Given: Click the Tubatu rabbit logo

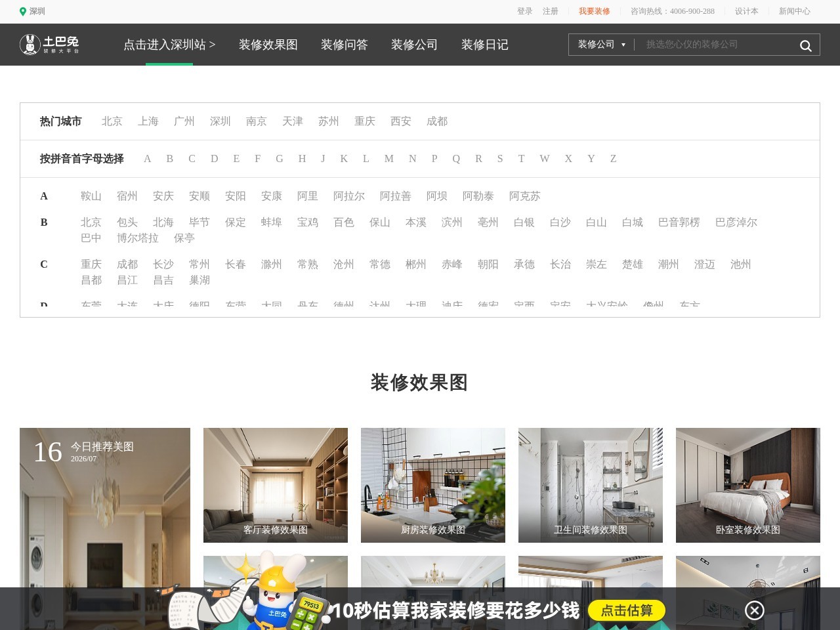Looking at the screenshot, I should pos(50,45).
